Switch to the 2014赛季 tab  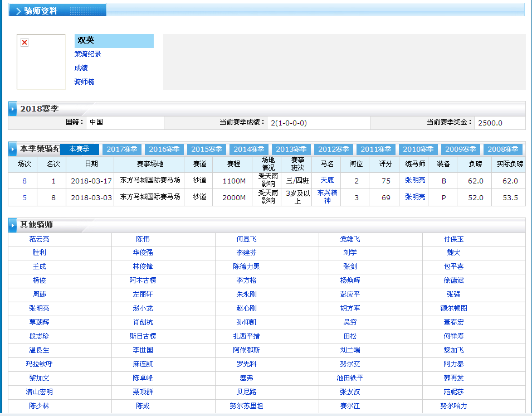coord(249,149)
